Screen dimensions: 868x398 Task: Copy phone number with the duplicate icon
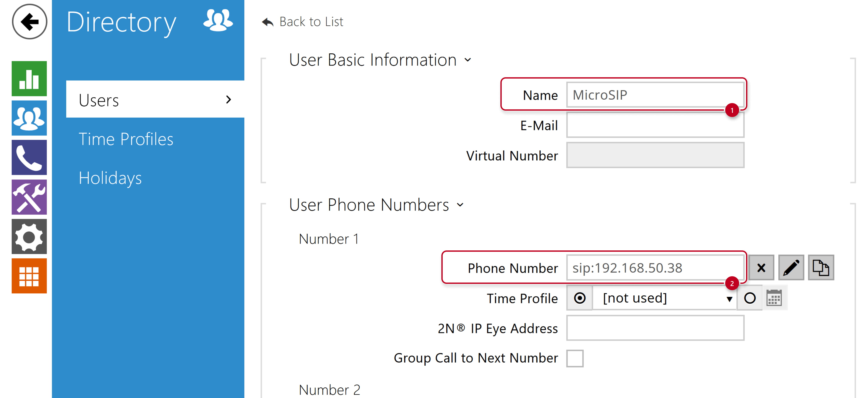821,268
